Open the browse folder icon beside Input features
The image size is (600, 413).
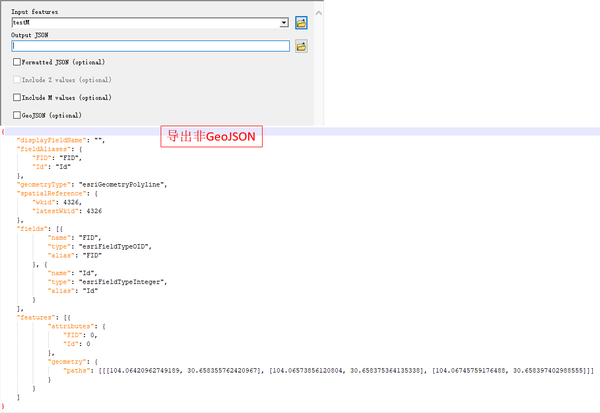pyautogui.click(x=301, y=23)
